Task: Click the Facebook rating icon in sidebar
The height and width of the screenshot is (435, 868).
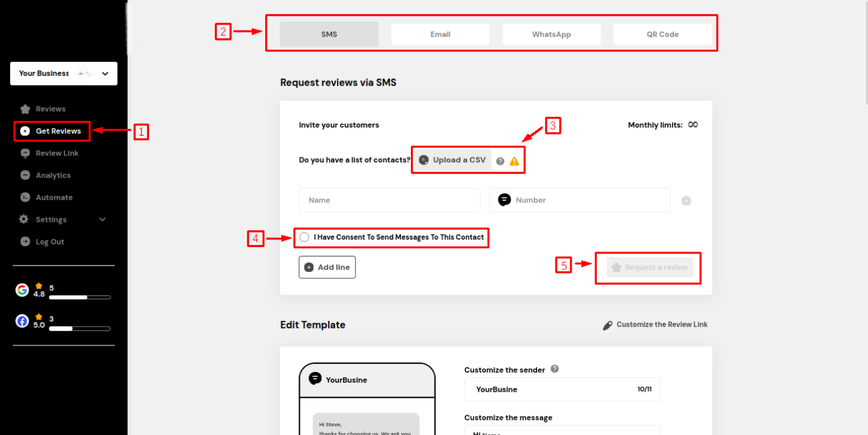Action: tap(22, 322)
